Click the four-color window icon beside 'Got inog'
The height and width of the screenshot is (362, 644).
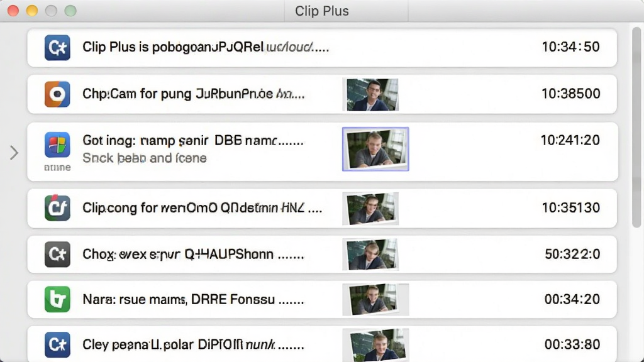point(57,145)
